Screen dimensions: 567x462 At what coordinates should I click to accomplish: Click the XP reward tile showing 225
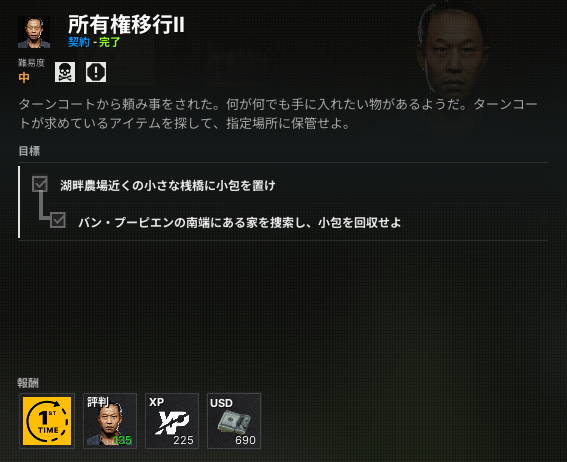click(172, 421)
